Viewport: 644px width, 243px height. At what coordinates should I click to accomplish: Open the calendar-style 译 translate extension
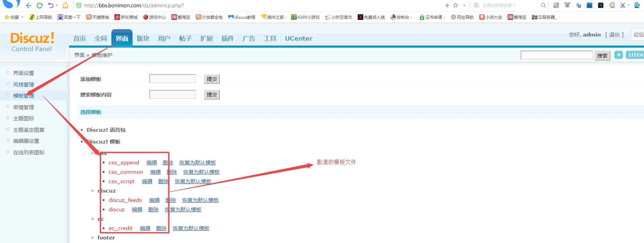567,5
